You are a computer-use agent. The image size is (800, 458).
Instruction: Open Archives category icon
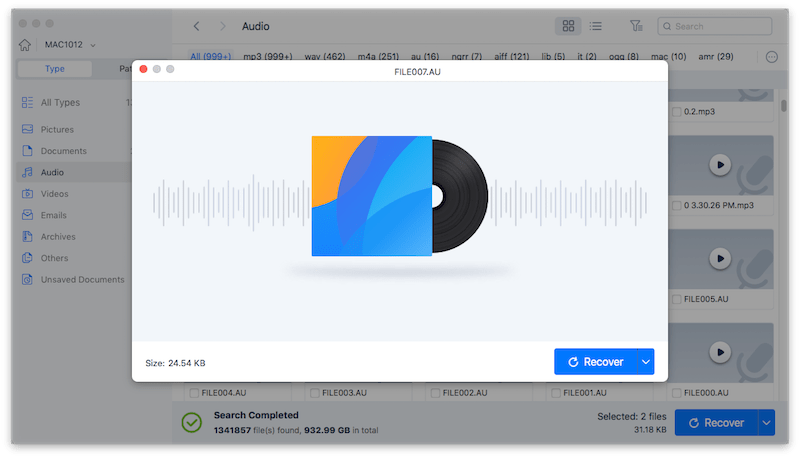click(x=28, y=237)
